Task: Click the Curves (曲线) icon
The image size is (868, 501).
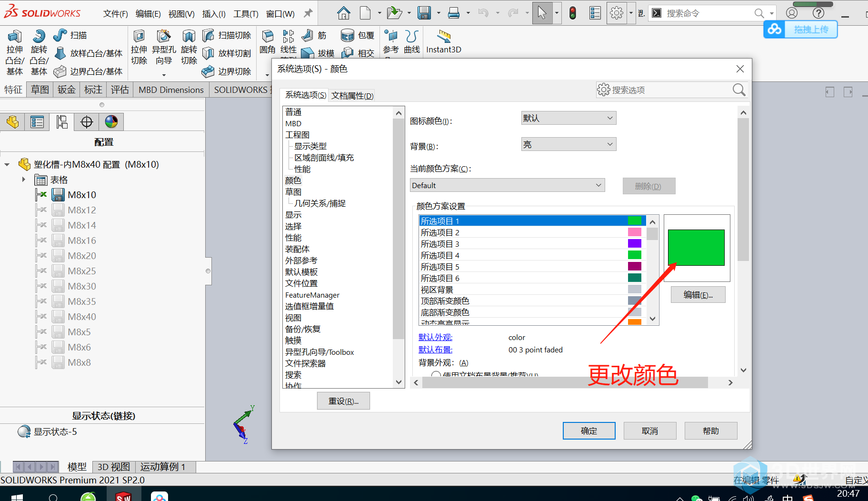Action: point(412,36)
